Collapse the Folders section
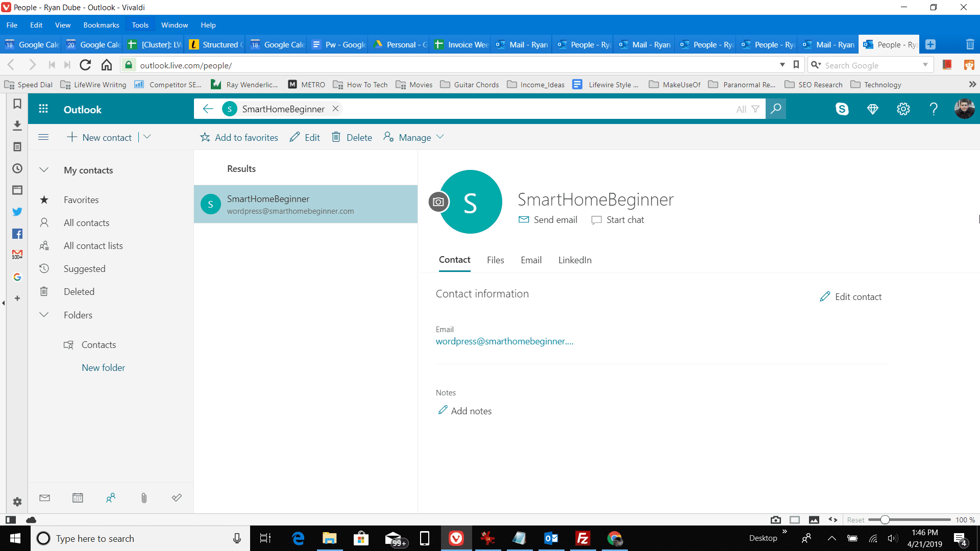 pos(44,315)
